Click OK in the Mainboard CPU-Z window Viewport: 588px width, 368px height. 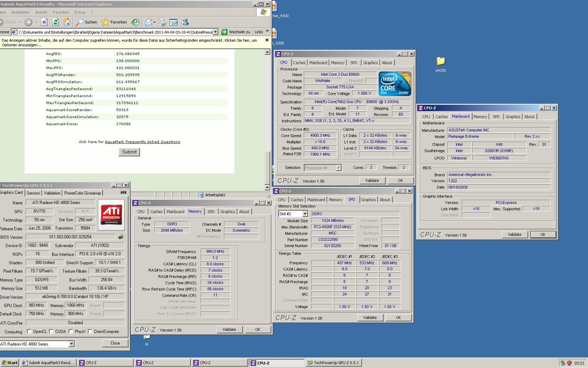coord(543,234)
